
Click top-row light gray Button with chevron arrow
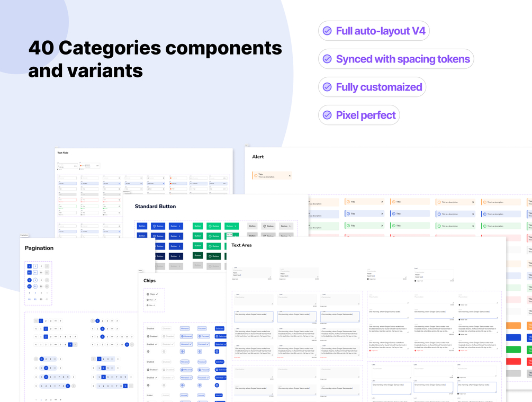(x=286, y=226)
